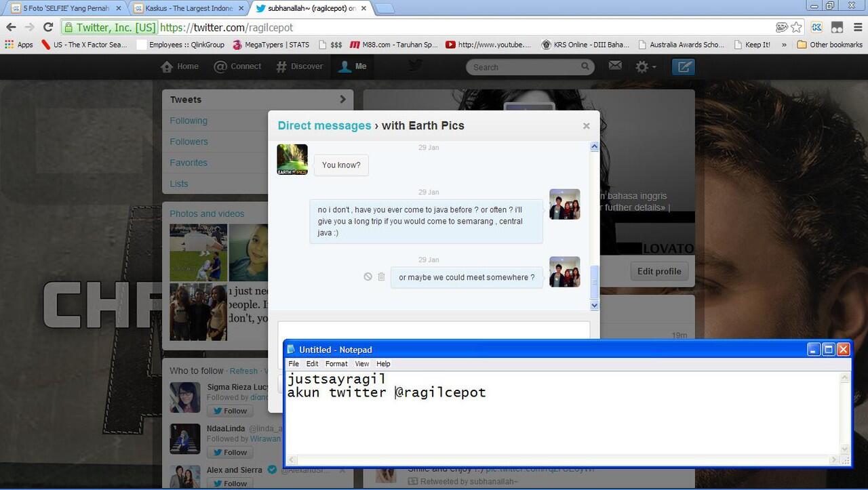868x490 pixels.
Task: Expand Tweets sidebar entry chevron
Action: [x=342, y=99]
